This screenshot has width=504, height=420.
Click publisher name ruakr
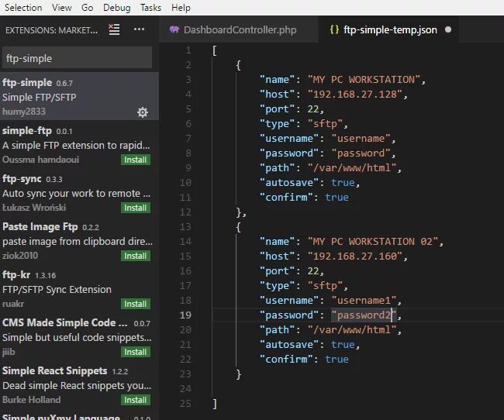(13, 304)
